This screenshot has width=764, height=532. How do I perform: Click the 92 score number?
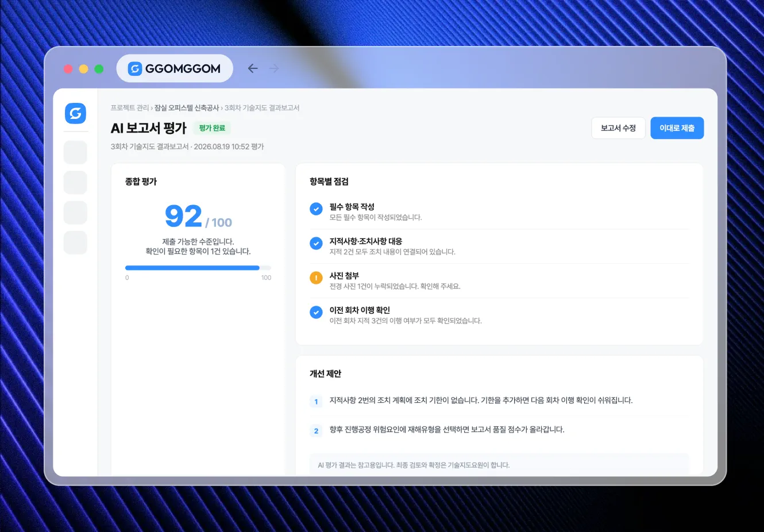pos(183,216)
